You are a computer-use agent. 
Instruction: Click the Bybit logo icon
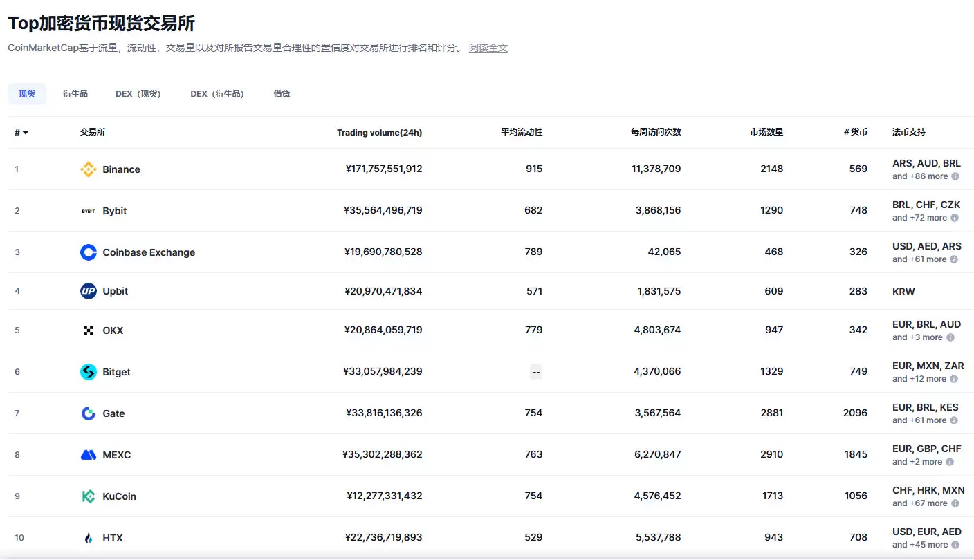coord(88,211)
